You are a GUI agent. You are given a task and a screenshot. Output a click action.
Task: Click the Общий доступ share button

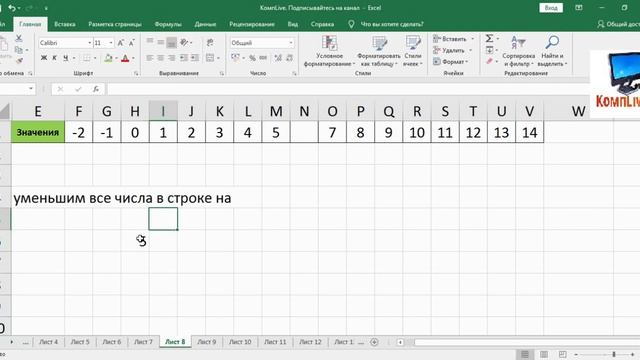coord(618,24)
